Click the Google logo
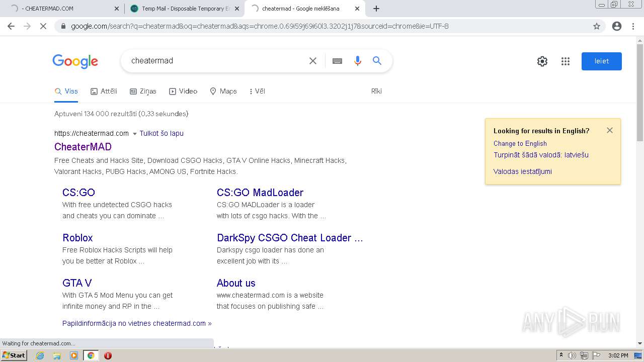 click(x=75, y=61)
